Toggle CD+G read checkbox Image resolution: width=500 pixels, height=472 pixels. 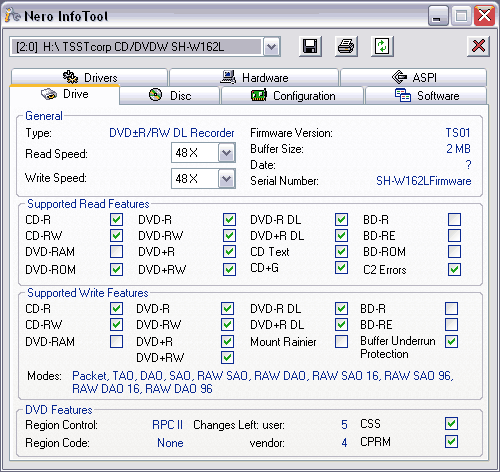click(341, 268)
